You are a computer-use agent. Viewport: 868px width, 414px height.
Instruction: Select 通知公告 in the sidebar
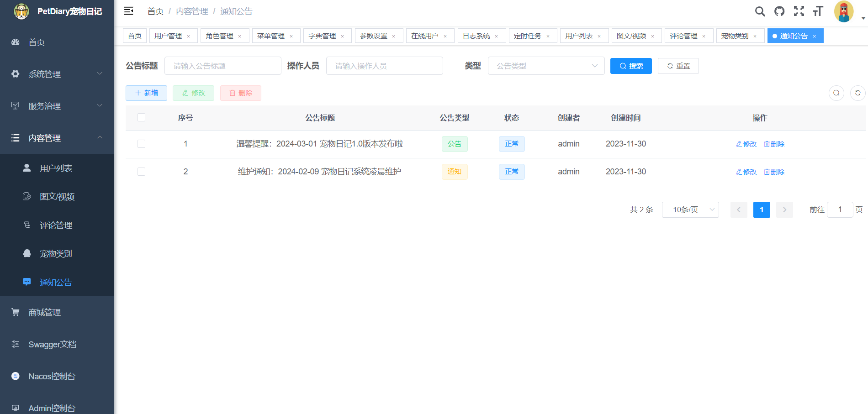pos(57,282)
